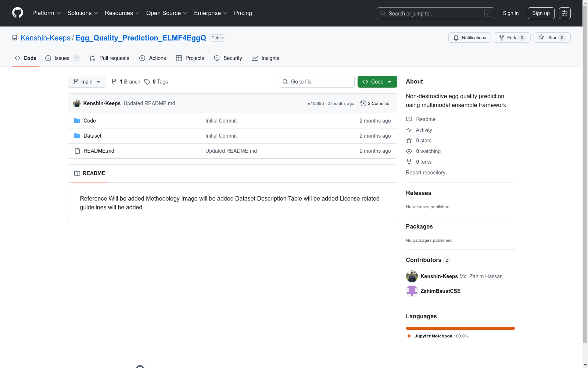Click the Kenshin-Keeps contributor avatar

[x=412, y=276]
